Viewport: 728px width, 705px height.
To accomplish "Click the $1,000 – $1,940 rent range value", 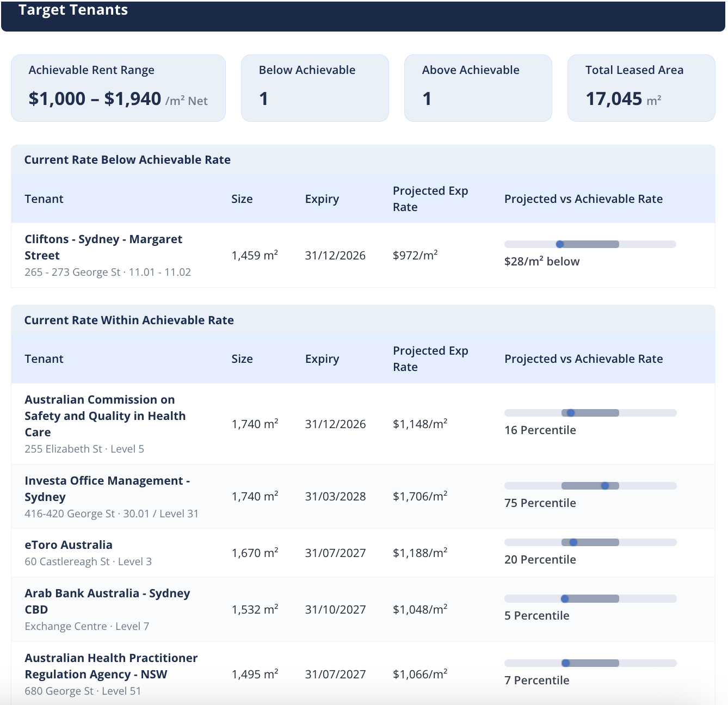I will tap(95, 98).
